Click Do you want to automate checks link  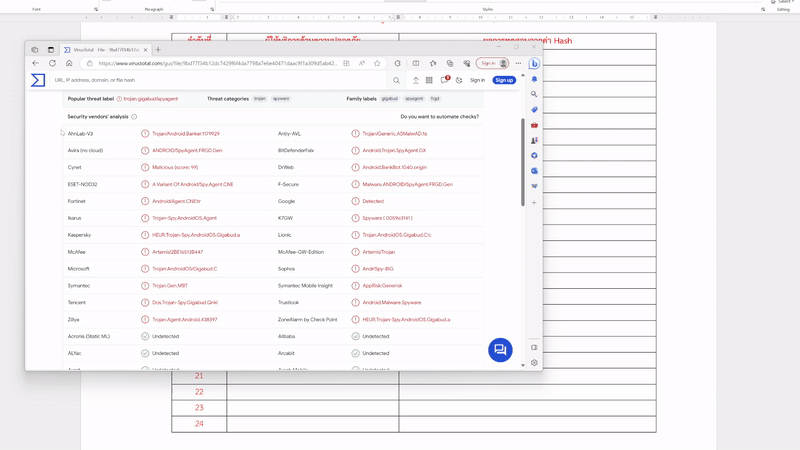click(x=440, y=117)
